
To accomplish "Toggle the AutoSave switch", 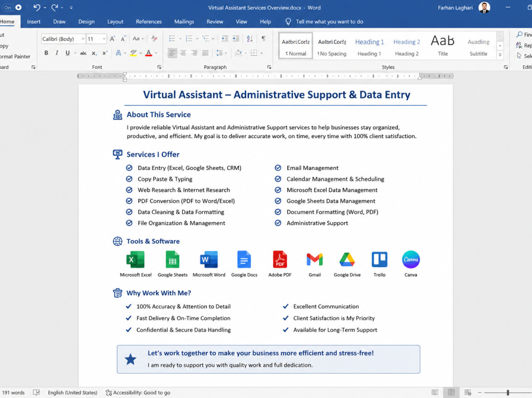I will click(x=13, y=7).
